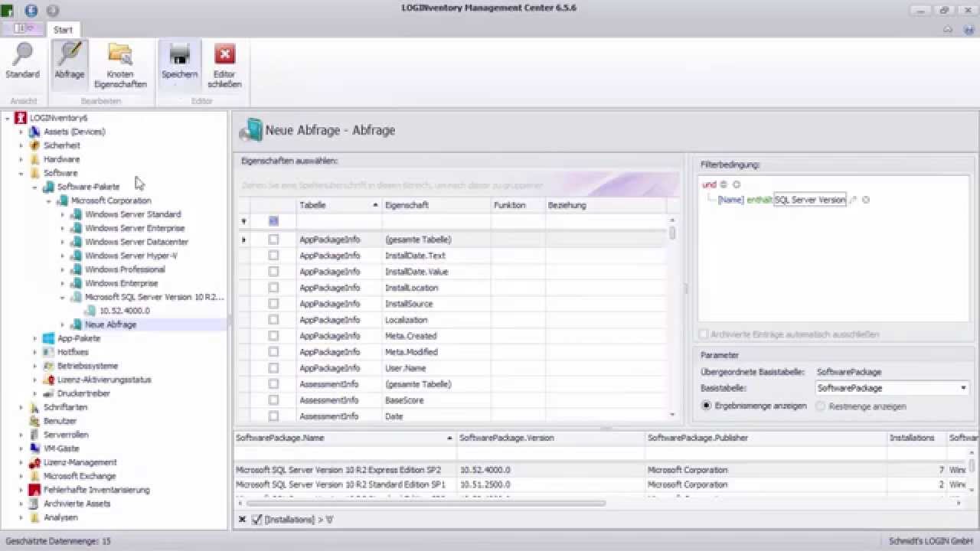This screenshot has width=980, height=551.
Task: Select the Lizenz-Aktivierungsstatus node
Action: pos(104,380)
